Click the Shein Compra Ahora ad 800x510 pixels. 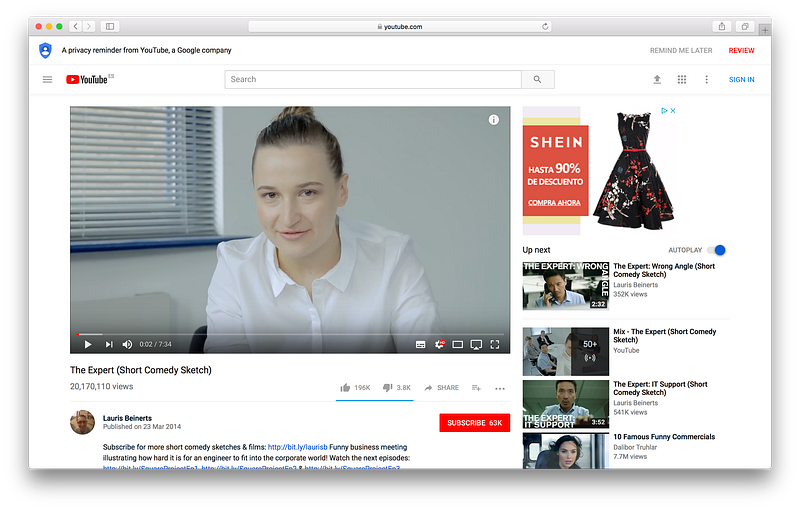click(x=554, y=202)
